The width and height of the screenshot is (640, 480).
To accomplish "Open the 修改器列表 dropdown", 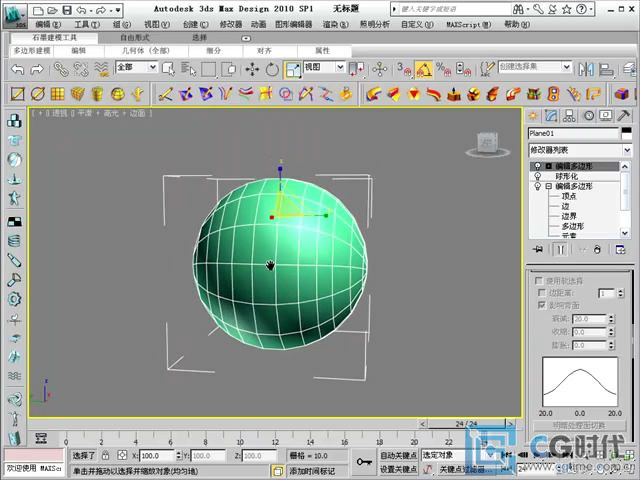I will pos(579,149).
